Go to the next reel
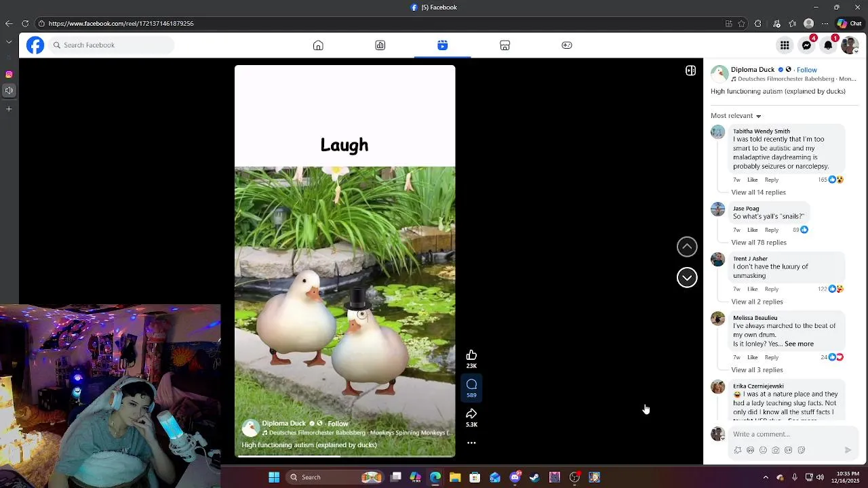868x488 pixels. pyautogui.click(x=687, y=277)
